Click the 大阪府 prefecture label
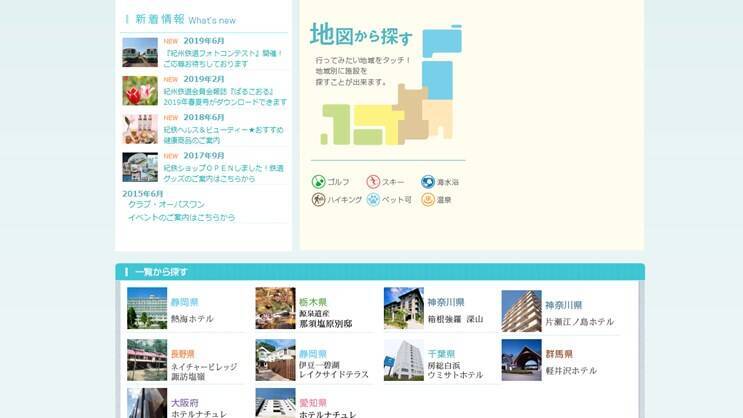 185,403
